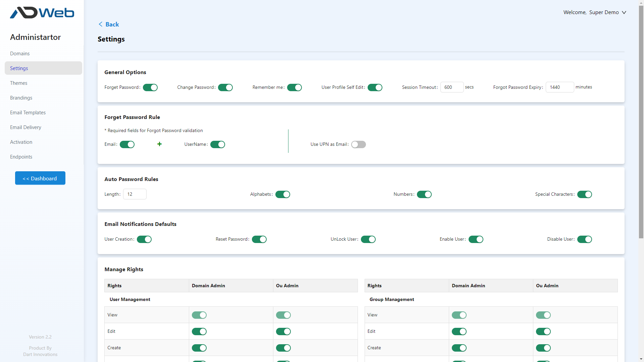Open Themes from the sidebar
644x362 pixels.
tap(18, 83)
